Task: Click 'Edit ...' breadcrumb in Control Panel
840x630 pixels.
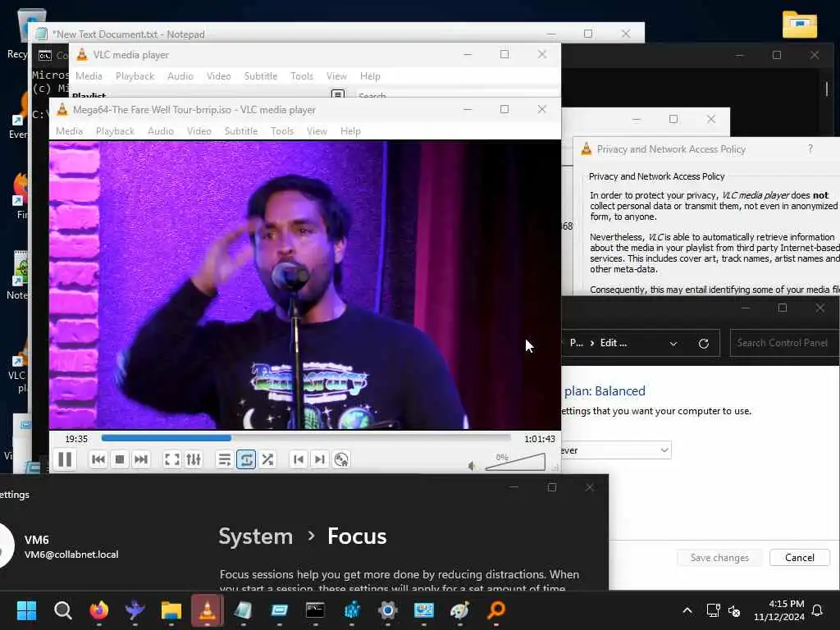Action: (614, 343)
